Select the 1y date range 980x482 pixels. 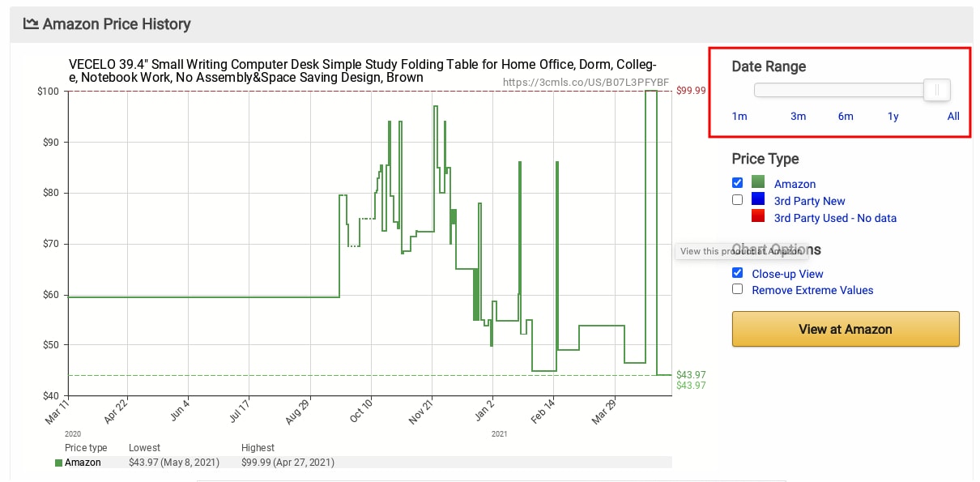(x=893, y=116)
